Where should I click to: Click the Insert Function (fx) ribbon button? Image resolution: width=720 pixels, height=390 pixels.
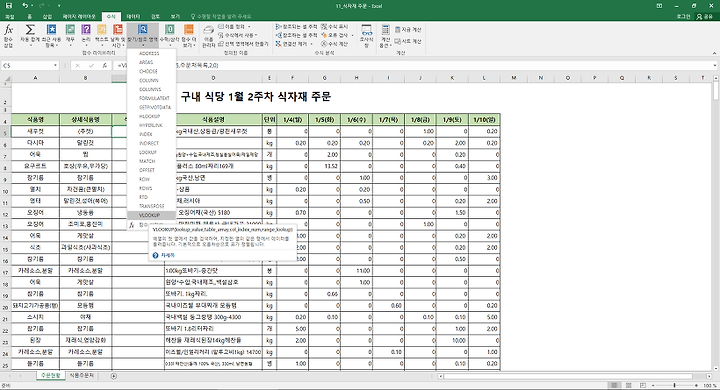pos(8,36)
